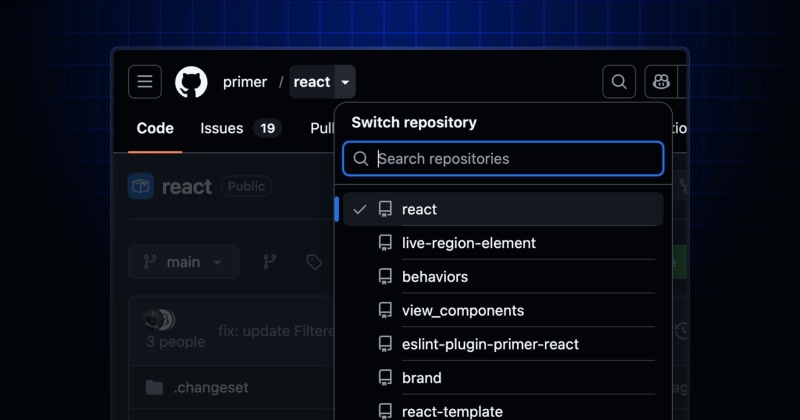This screenshot has width=800, height=420.
Task: Expand the main branch dropdown
Action: point(184,262)
